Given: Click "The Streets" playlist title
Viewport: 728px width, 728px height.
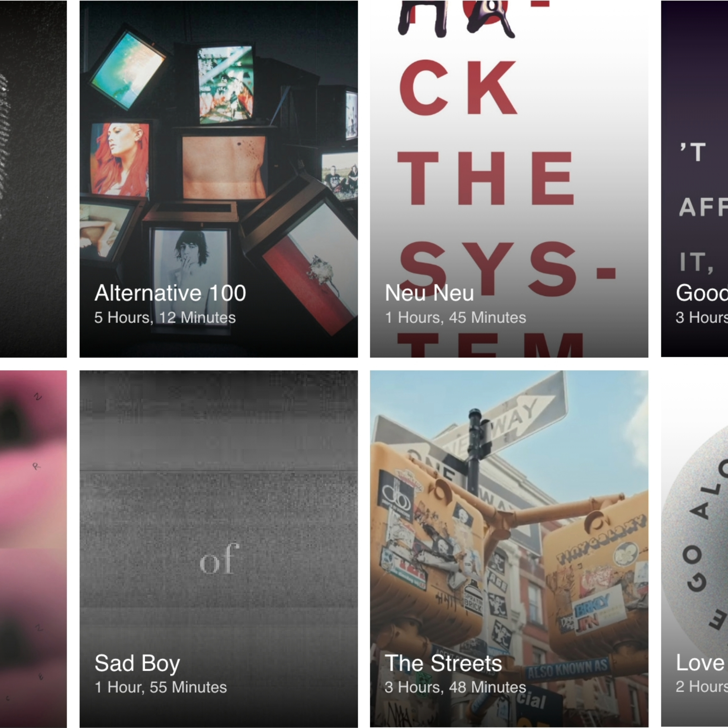Looking at the screenshot, I should click(443, 663).
